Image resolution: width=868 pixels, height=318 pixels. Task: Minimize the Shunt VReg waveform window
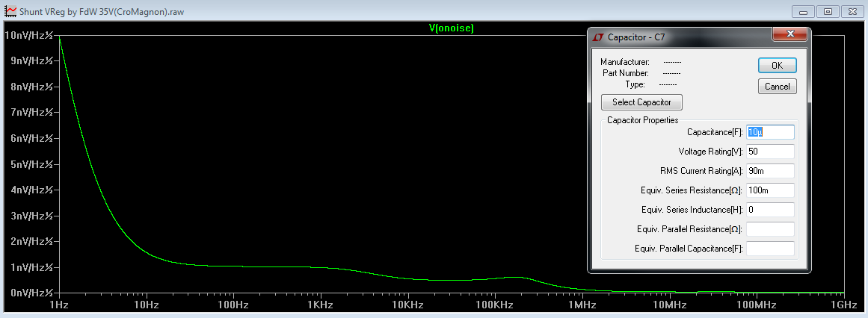[803, 11]
